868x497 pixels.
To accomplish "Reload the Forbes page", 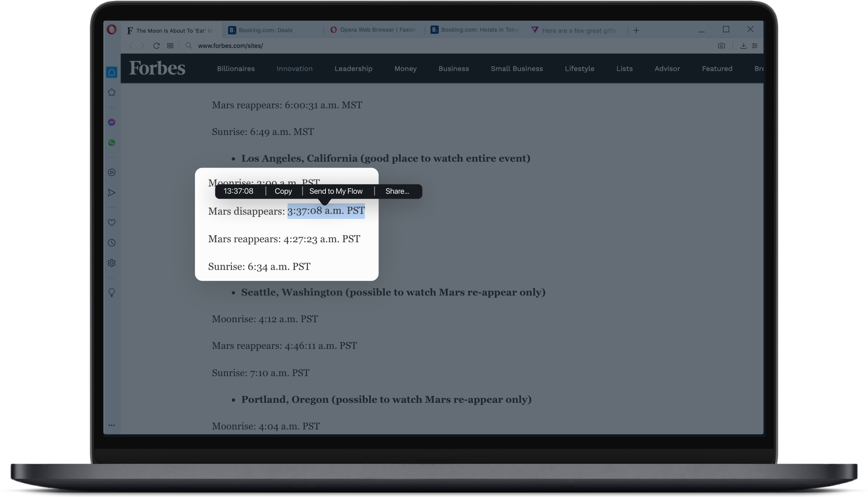I will [x=156, y=45].
